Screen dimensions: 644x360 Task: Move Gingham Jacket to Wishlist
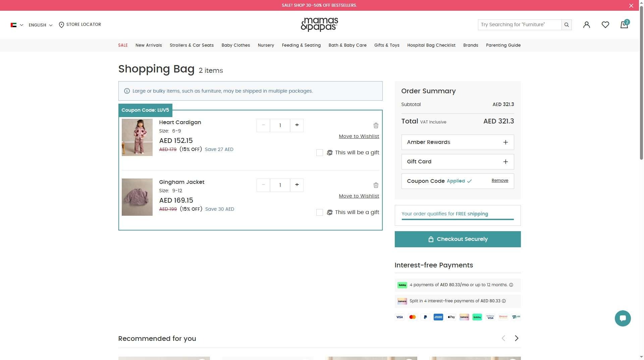[359, 196]
